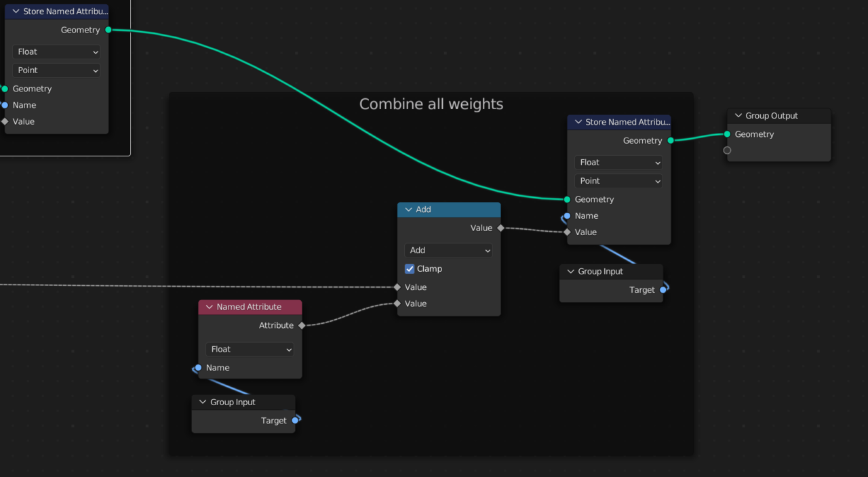This screenshot has height=477, width=868.
Task: Disable the Clamp checkbox on the Add node
Action: coord(410,268)
